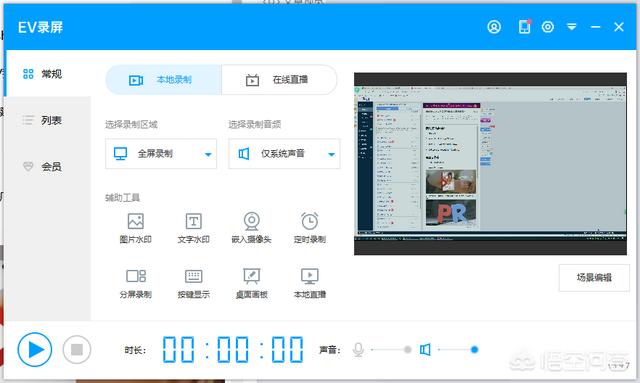Minimize the EV录屏 window

(596, 27)
